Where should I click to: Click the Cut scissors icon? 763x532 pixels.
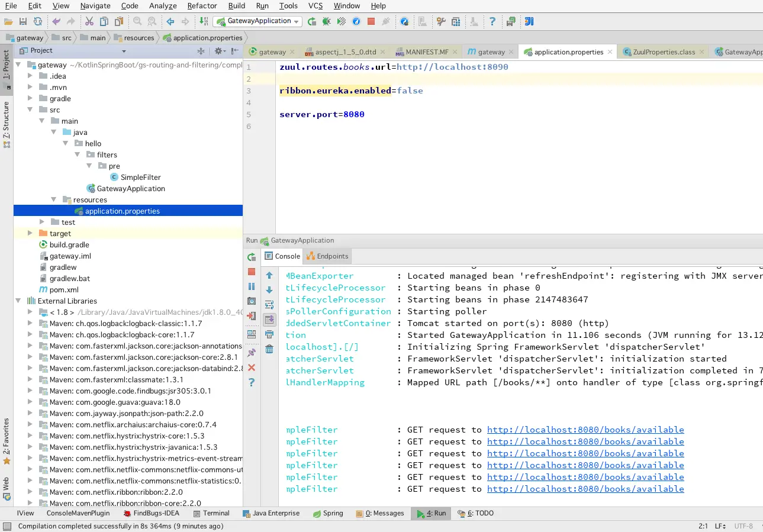(x=89, y=21)
